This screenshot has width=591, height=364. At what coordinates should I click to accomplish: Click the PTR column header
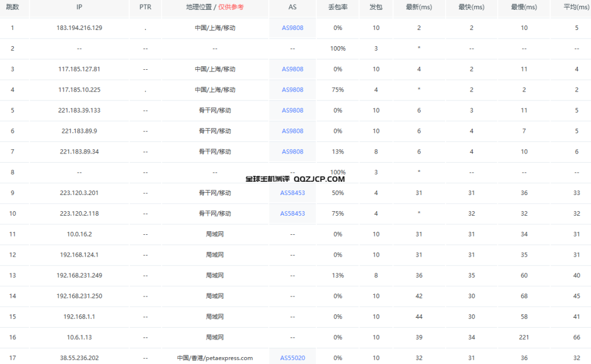[145, 7]
